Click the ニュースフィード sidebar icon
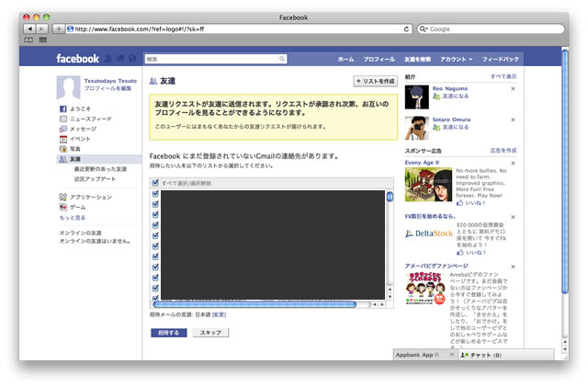The height and width of the screenshot is (387, 588). tap(63, 119)
